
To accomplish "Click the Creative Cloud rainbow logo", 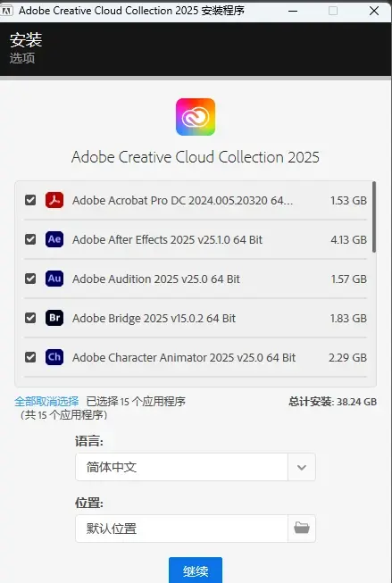I will tap(196, 117).
